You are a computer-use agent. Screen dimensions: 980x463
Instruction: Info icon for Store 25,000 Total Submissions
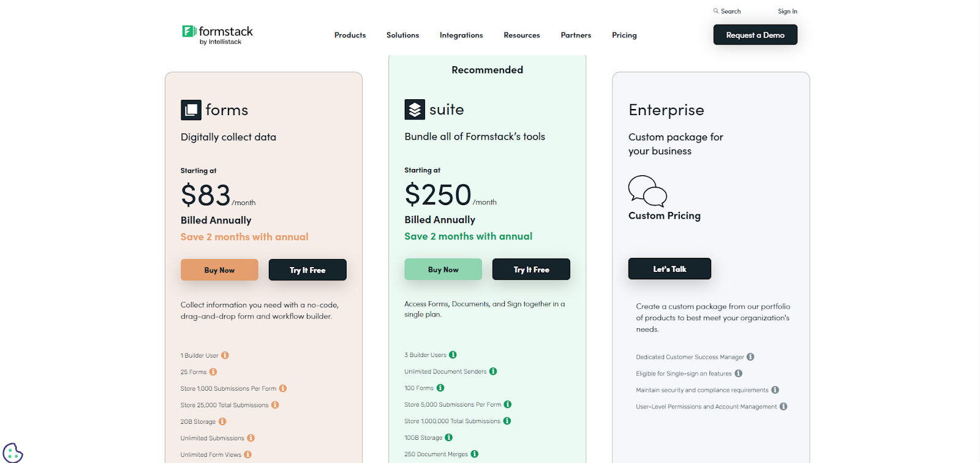(x=275, y=405)
